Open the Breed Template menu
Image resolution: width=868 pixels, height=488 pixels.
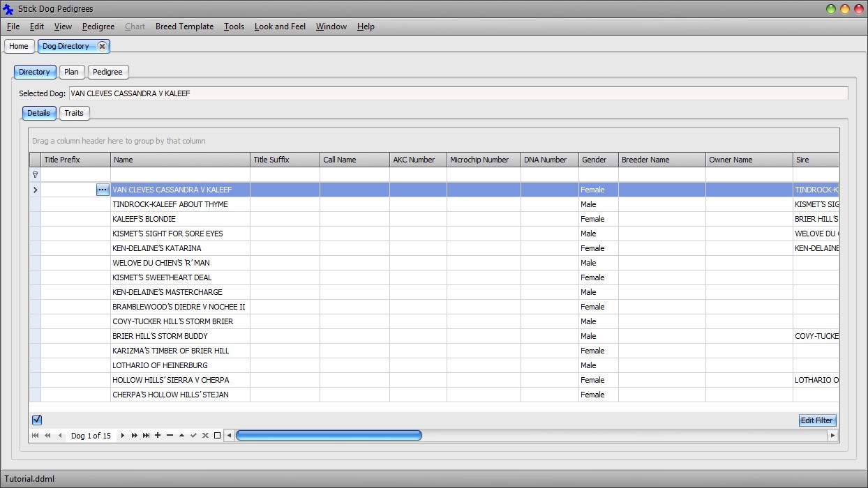coord(184,26)
